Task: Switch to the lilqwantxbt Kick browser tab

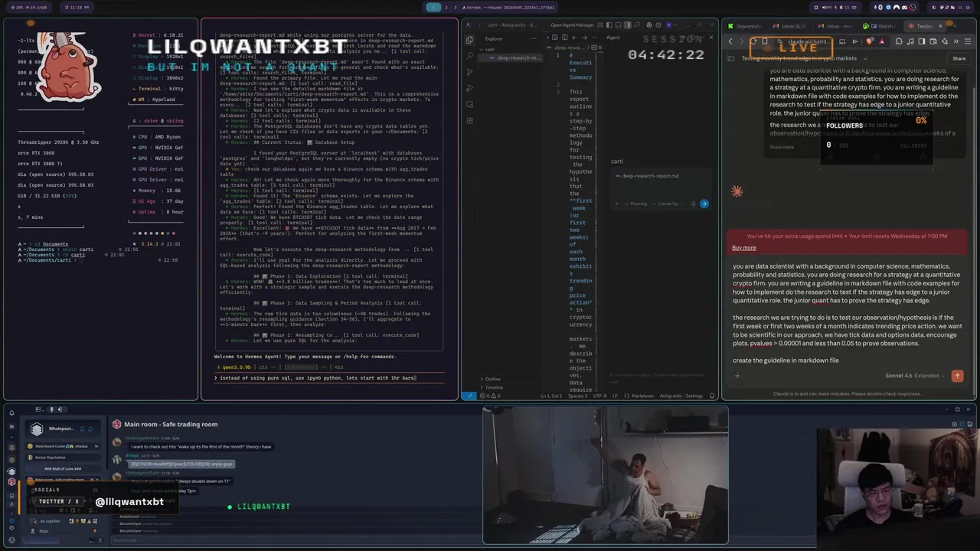Action: pyautogui.click(x=745, y=26)
